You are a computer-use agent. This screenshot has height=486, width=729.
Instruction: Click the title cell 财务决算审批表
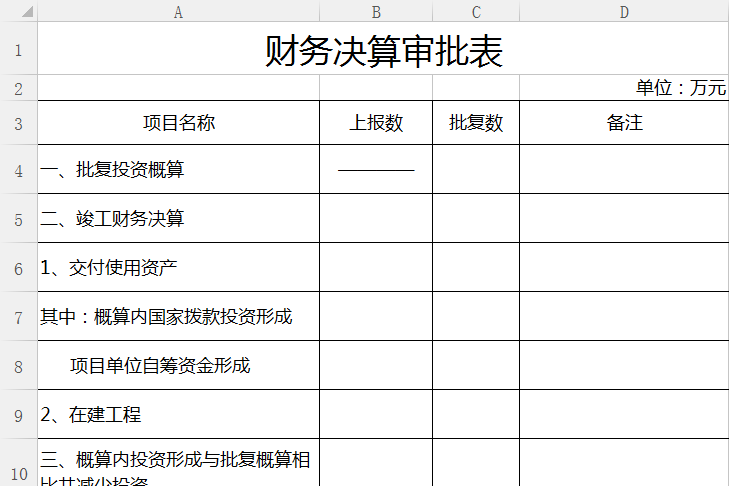click(x=383, y=50)
